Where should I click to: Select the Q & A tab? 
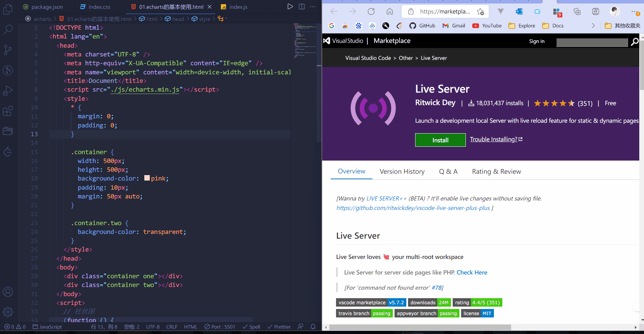click(448, 171)
